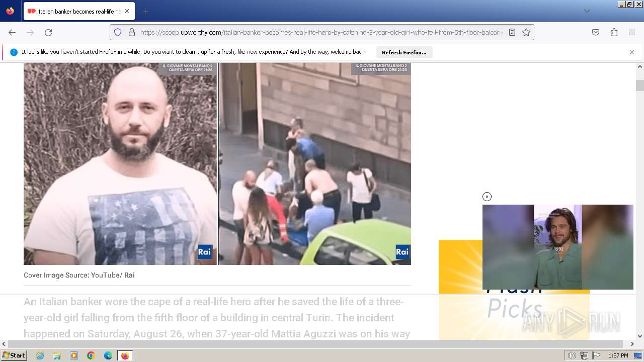Click horizontal scrollbar right arrow
This screenshot has width=644, height=362.
(x=632, y=344)
